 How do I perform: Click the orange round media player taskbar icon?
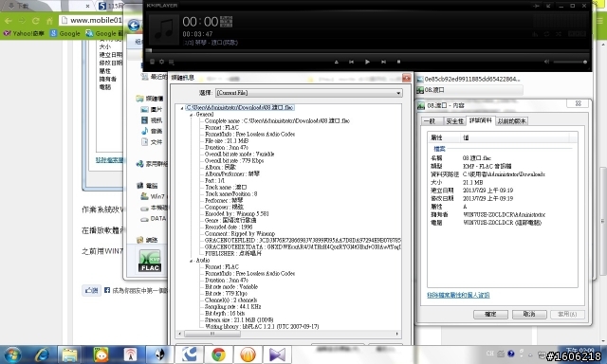(248, 355)
